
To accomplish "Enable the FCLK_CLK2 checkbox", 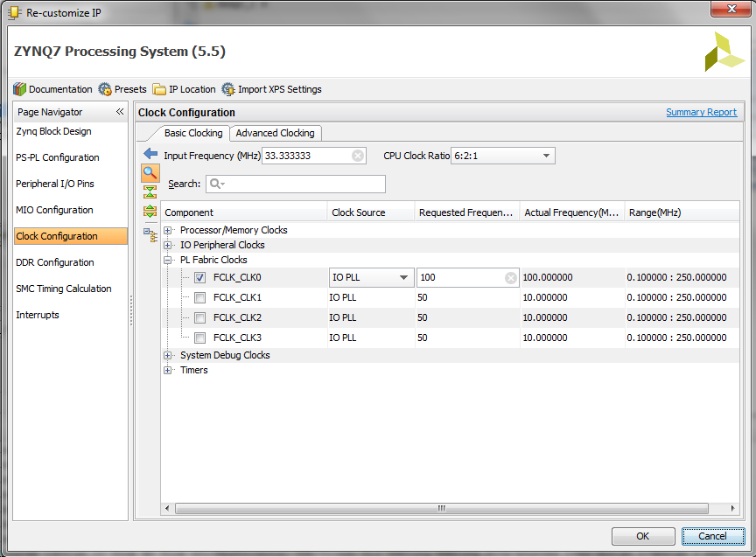I will 200,317.
